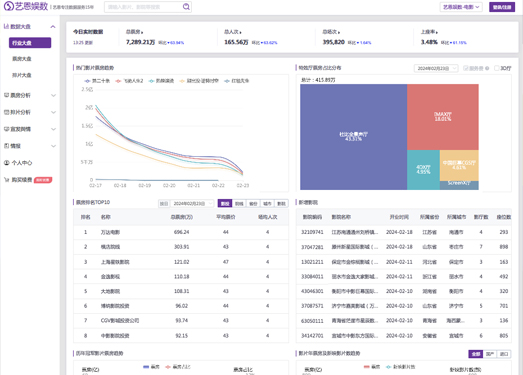Click the arrow icon beside 上座率
523x375 pixels.
click(437, 32)
